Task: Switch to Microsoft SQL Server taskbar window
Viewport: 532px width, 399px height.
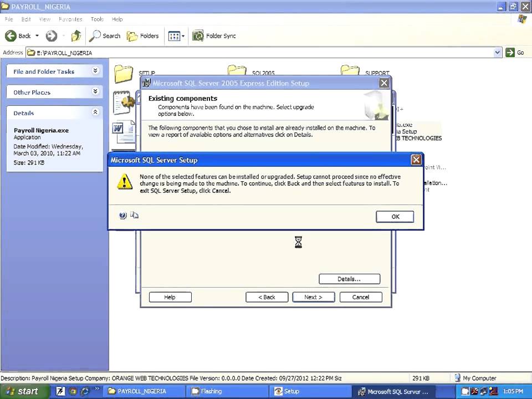Action: [x=393, y=391]
